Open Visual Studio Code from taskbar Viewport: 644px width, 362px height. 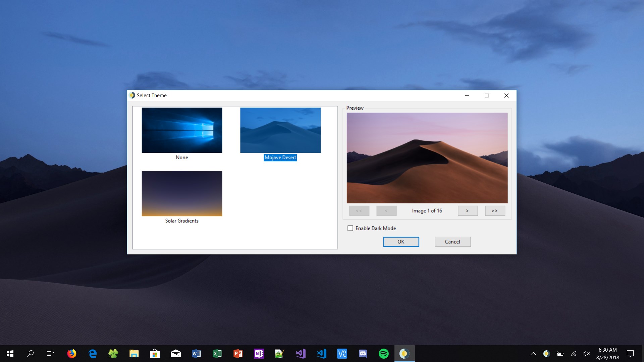tap(321, 353)
